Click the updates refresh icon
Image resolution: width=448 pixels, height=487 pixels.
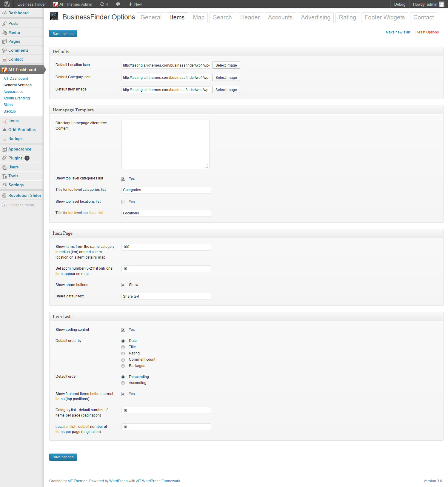(102, 4)
